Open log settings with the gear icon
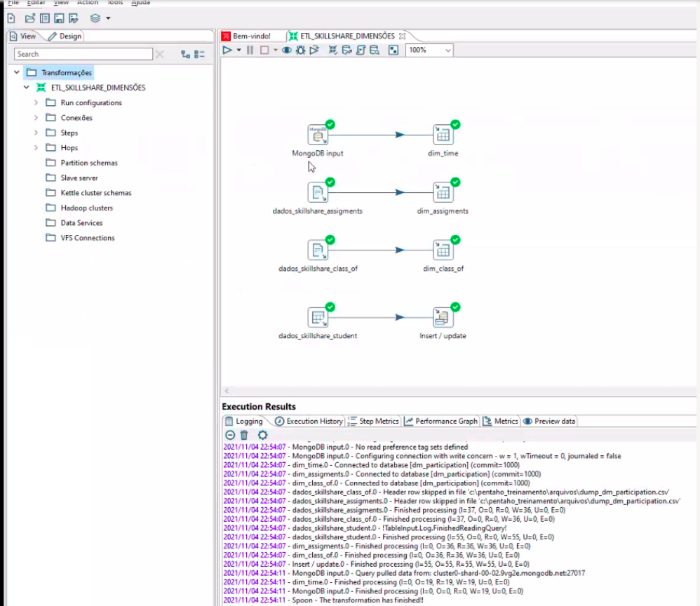Screen dimensions: 700x606 263,435
